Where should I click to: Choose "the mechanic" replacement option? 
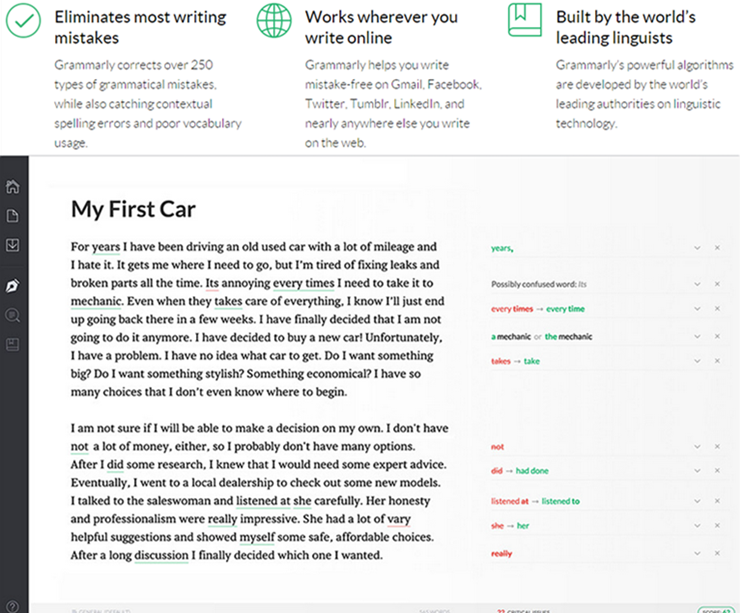[568, 336]
